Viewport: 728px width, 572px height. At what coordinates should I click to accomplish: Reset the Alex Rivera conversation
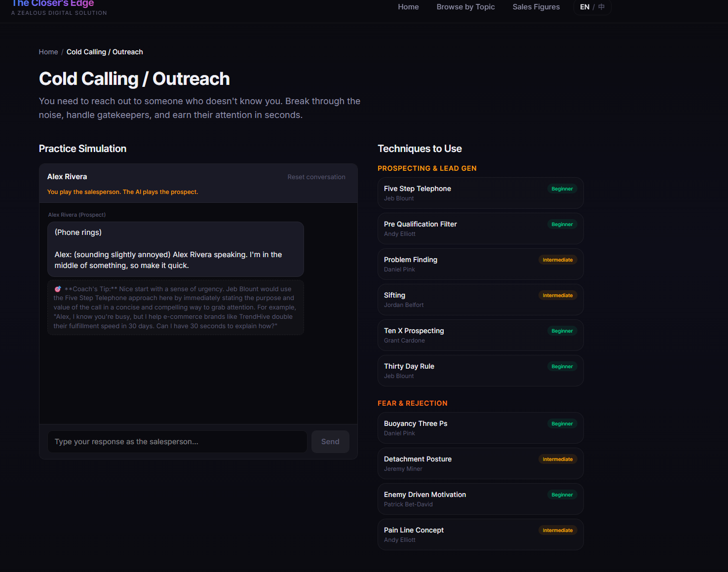(316, 177)
